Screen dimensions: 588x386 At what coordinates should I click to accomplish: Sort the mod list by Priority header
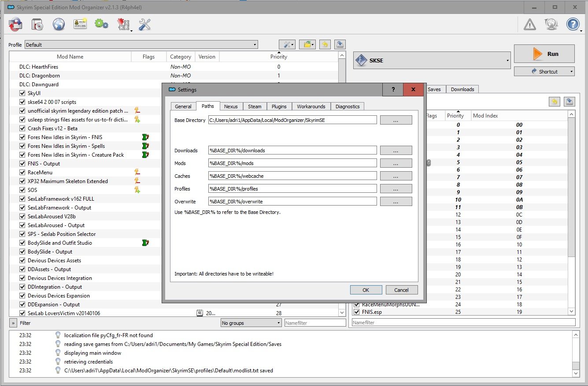[x=278, y=57]
